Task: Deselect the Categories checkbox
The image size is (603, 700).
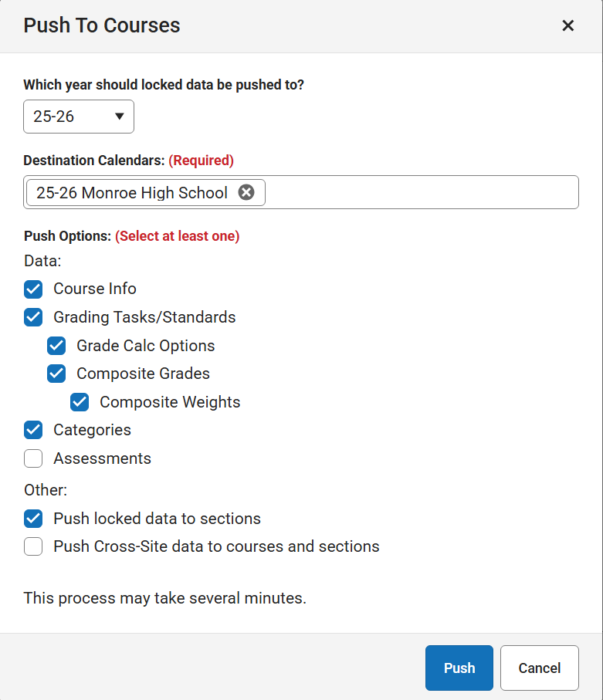Action: [x=33, y=430]
